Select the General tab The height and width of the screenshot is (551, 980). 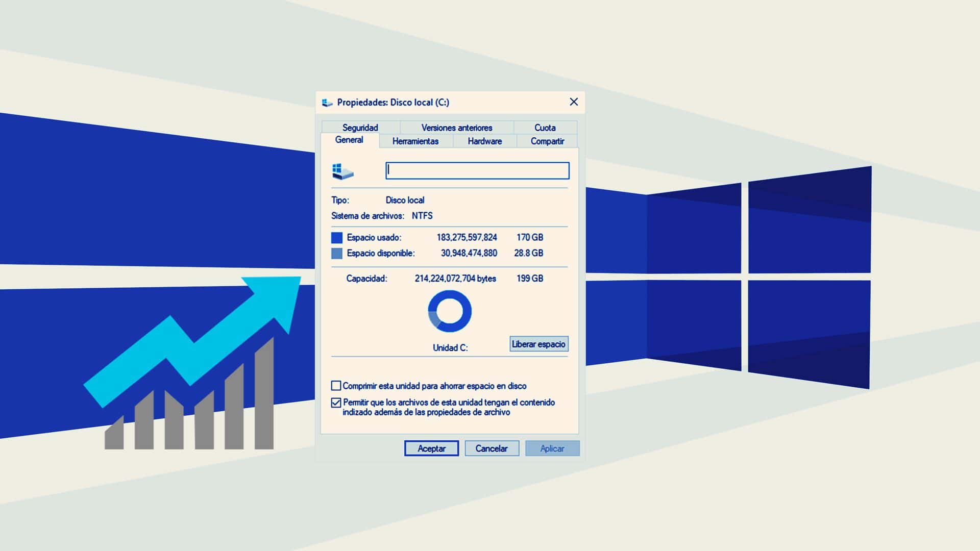(350, 139)
